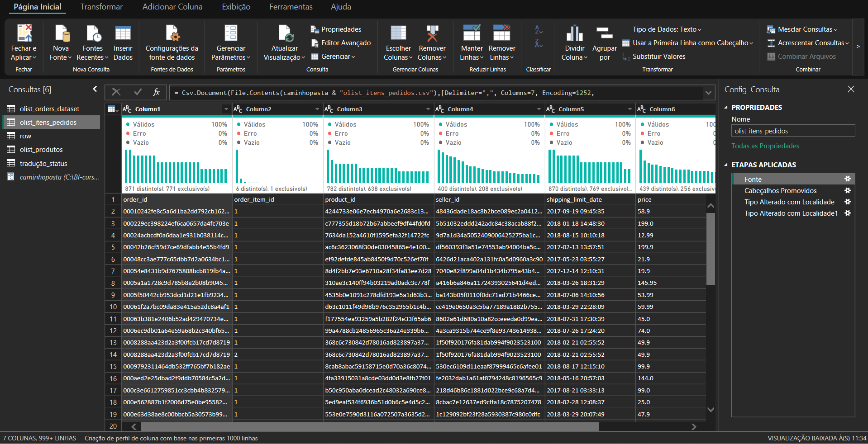This screenshot has width=868, height=444.
Task: Click Combinar Arquivos
Action: [x=801, y=57]
